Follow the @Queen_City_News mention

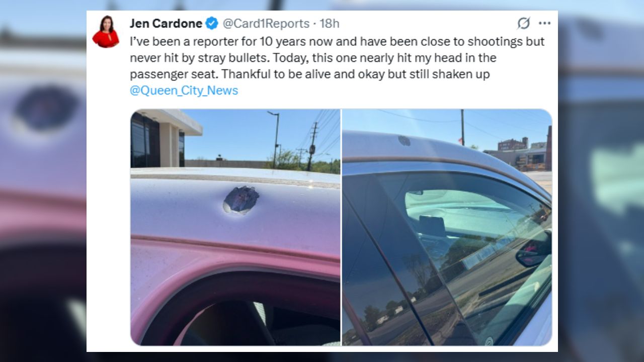pos(184,90)
